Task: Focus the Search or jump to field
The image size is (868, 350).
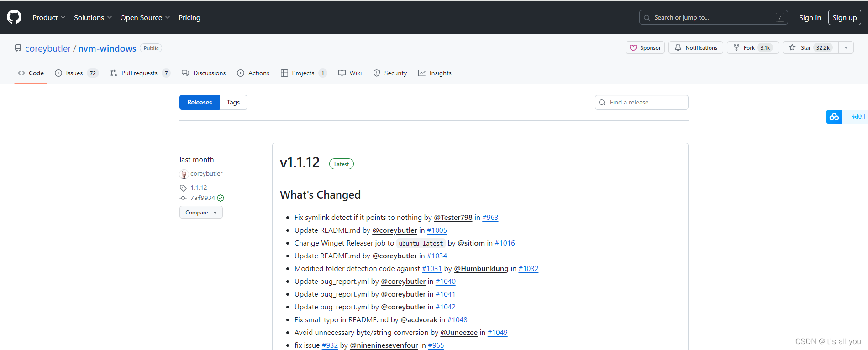Action: point(713,17)
